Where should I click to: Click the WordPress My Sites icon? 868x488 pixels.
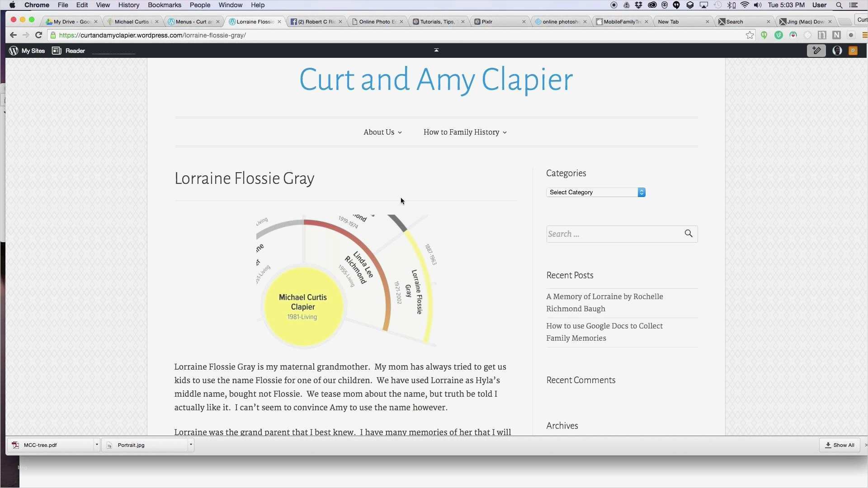click(x=14, y=51)
